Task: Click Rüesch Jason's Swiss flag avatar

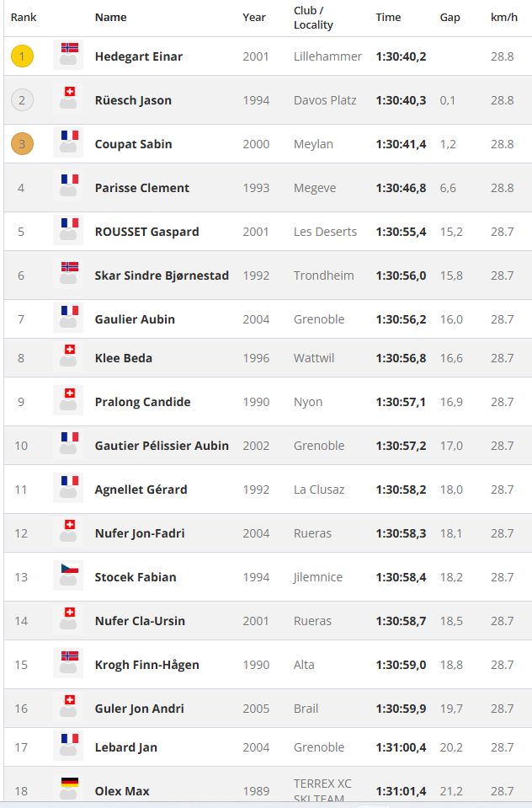Action: (69, 99)
